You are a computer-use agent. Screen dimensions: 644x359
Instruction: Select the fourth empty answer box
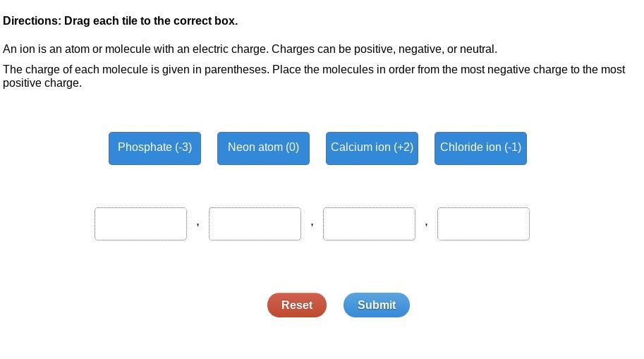(x=483, y=224)
